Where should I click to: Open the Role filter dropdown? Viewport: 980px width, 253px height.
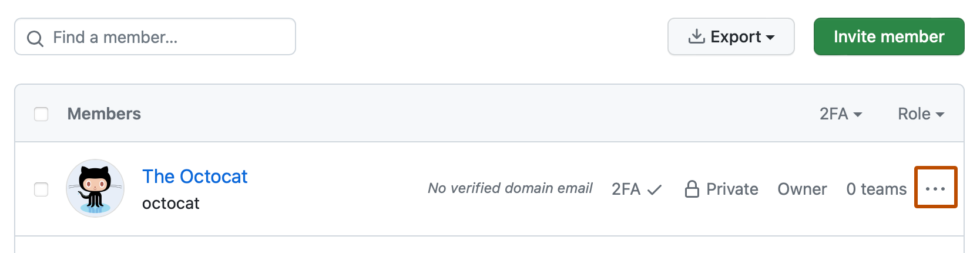[921, 114]
